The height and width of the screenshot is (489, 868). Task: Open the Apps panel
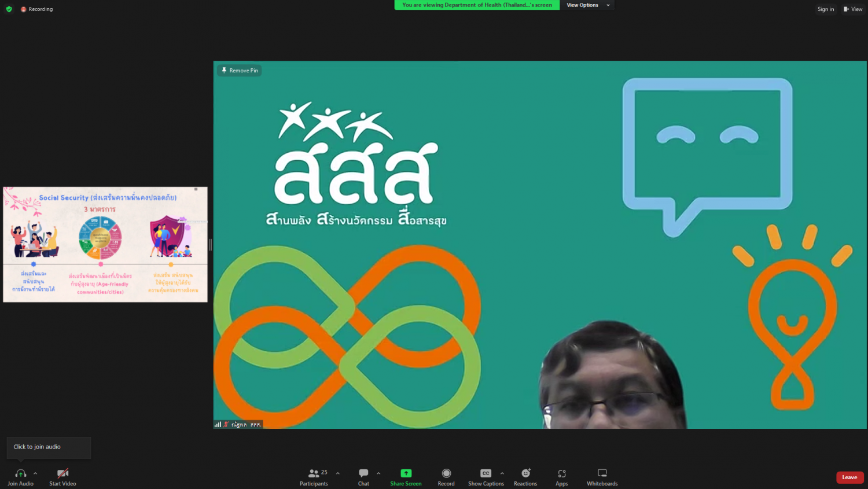click(562, 477)
